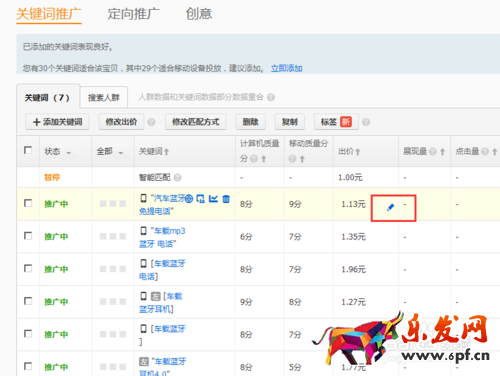Screen dimensions: 500x376
Task: Check the 汽车蓝牙免提电话 row checkbox
Action: pos(28,203)
